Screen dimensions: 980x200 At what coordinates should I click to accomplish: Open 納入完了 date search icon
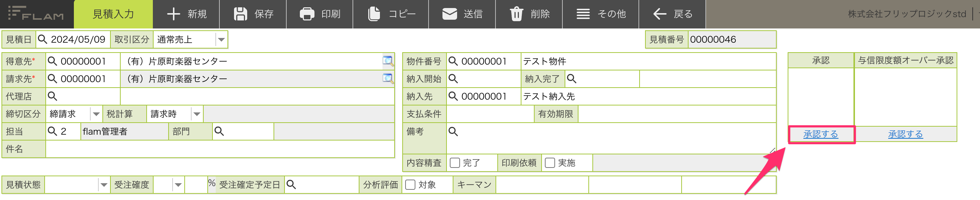[x=572, y=79]
